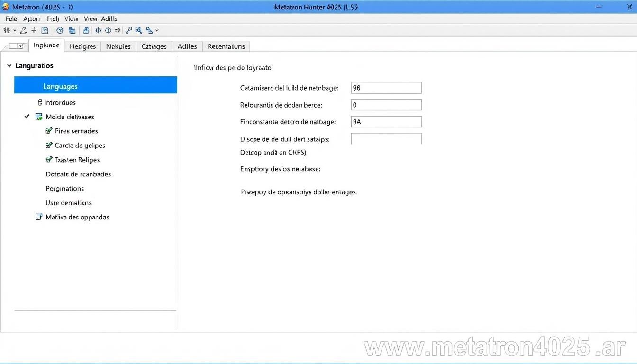
Task: Open the View menu
Action: click(x=71, y=18)
